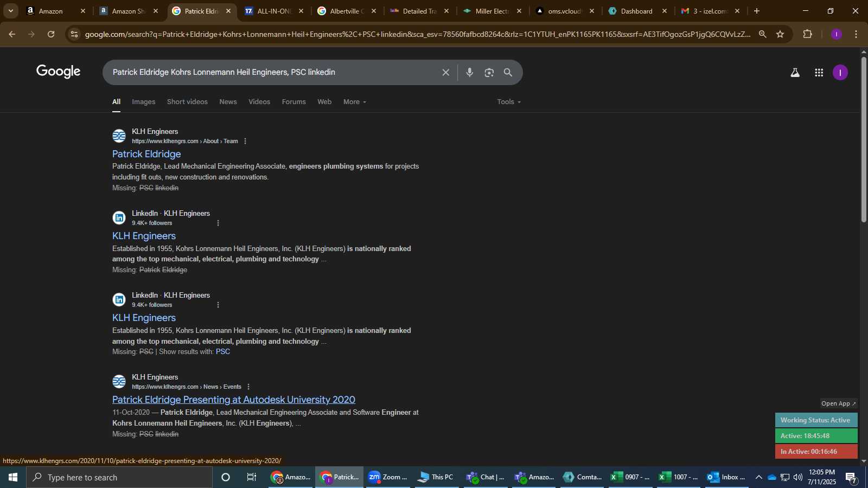Screen dimensions: 868x488
Task: Click the browser address bar URL
Action: pyautogui.click(x=418, y=34)
